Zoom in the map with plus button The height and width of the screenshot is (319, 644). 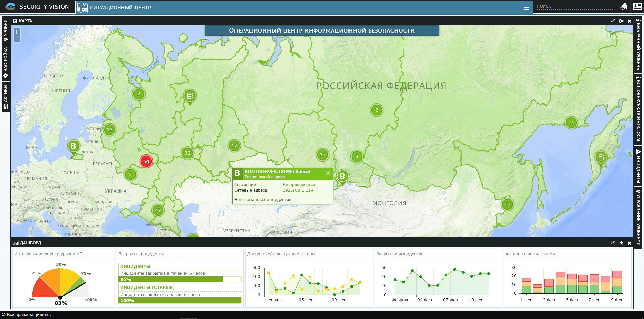point(17,32)
